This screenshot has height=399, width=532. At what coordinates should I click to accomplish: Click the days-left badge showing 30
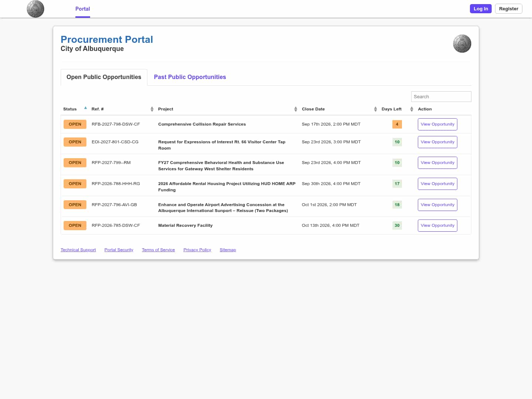point(397,225)
